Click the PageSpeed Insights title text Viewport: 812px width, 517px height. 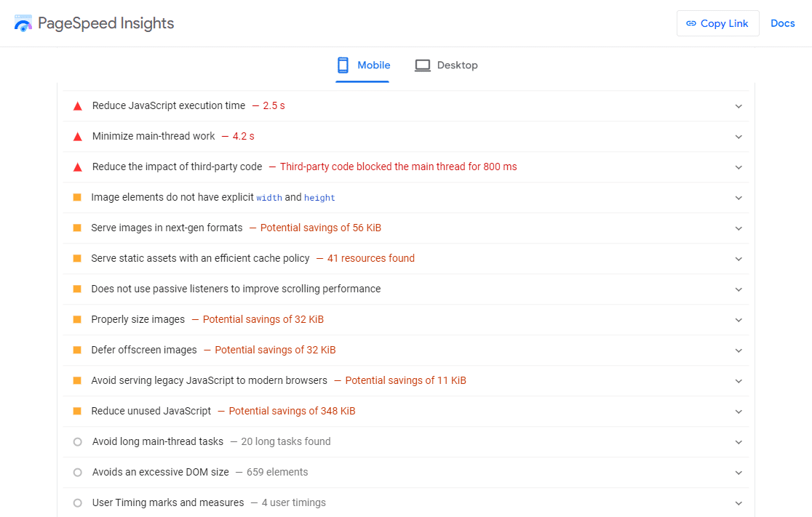[106, 23]
